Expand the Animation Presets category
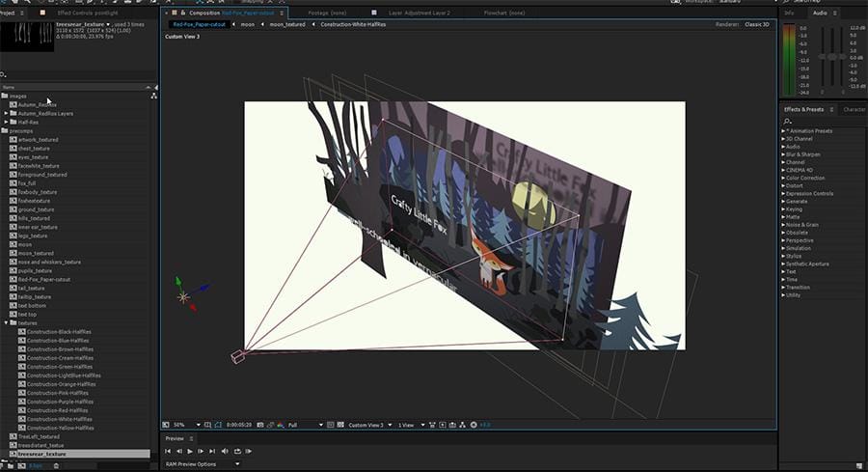 tap(783, 130)
